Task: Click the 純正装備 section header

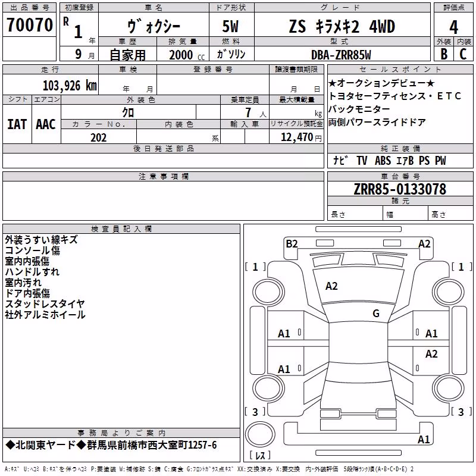Action: pyautogui.click(x=400, y=148)
